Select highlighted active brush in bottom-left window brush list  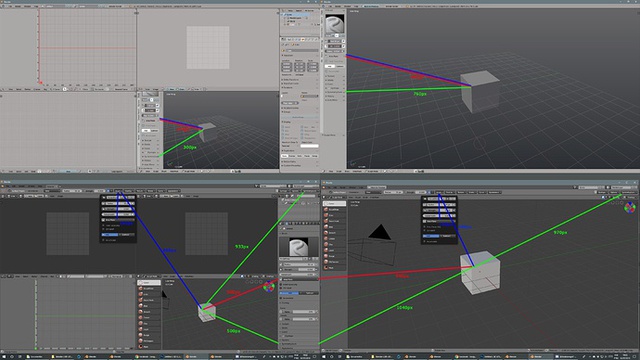pos(149,282)
